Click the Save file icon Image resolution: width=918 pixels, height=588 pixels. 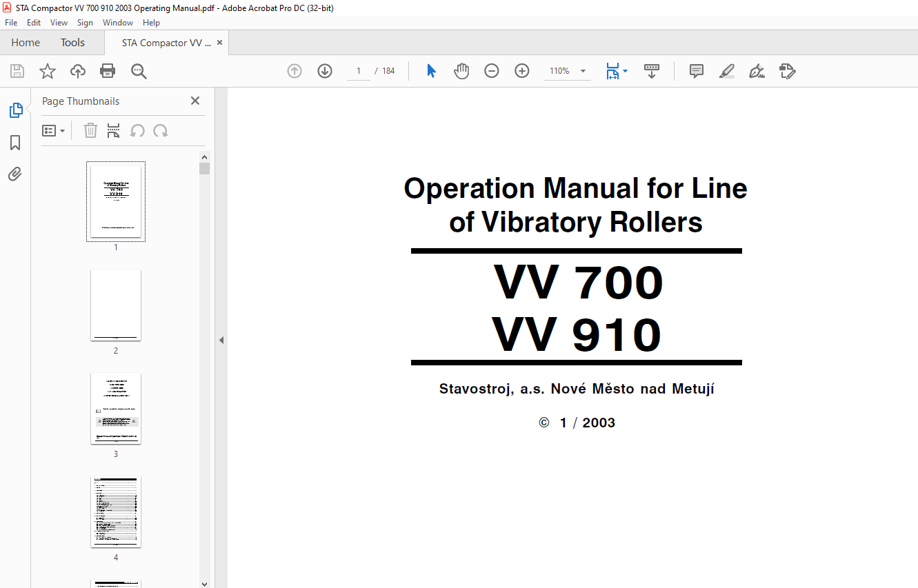point(17,71)
